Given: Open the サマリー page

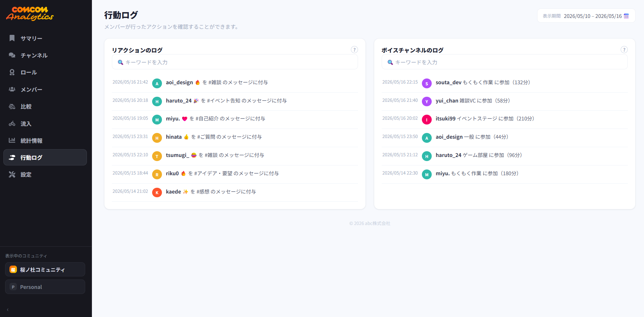Looking at the screenshot, I should (x=45, y=38).
